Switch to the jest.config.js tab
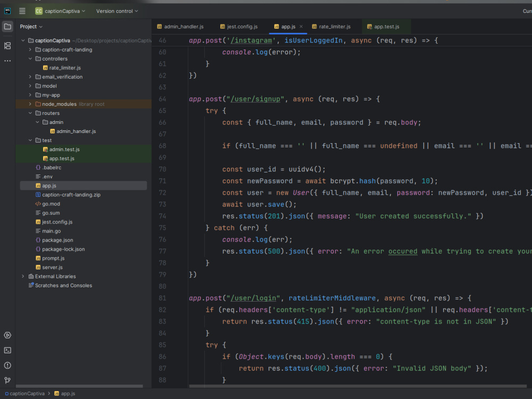Image resolution: width=532 pixels, height=399 pixels. tap(239, 27)
